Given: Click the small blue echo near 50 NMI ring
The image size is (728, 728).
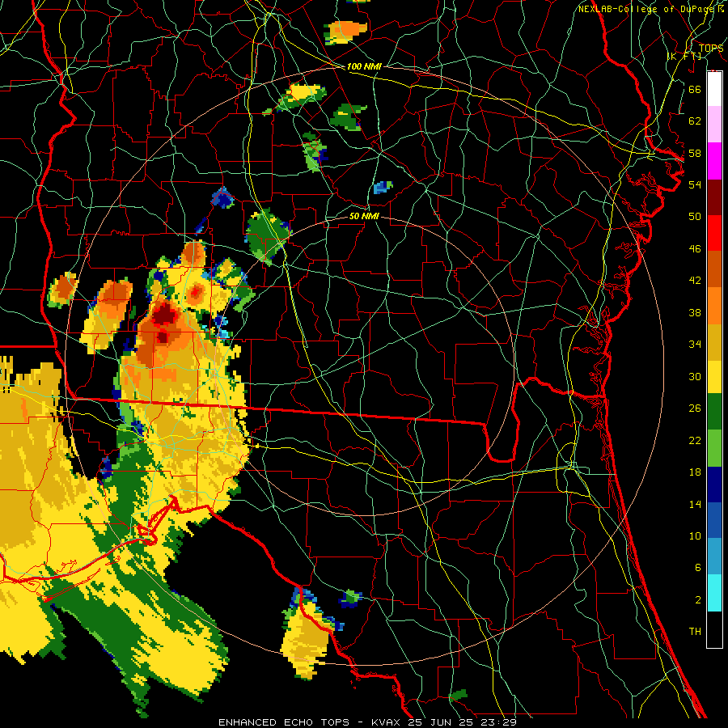Looking at the screenshot, I should 383,188.
